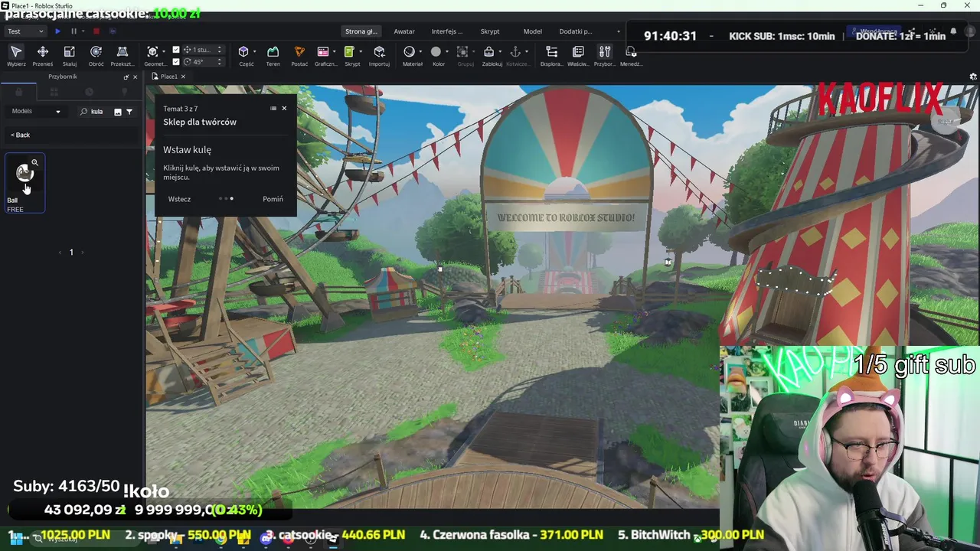Click the Graficzny interface tool icon
This screenshot has height=551, width=980.
click(323, 52)
